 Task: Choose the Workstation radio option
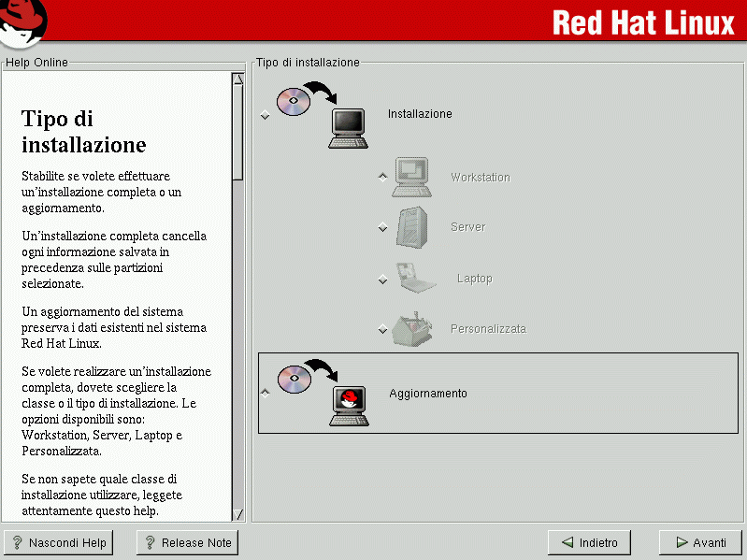pos(382,177)
